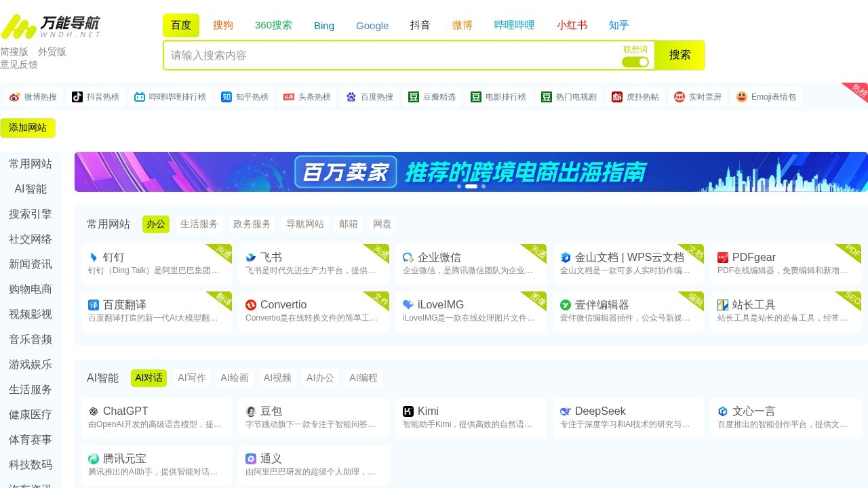Viewport: 868px width, 488px height.
Task: Select 360搜索 search engine tab
Action: (x=273, y=25)
